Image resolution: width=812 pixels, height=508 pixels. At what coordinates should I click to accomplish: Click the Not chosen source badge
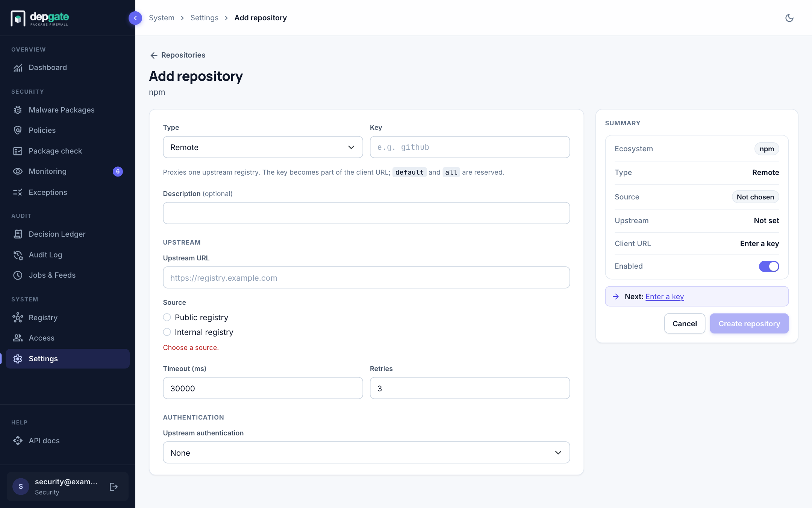[755, 197]
